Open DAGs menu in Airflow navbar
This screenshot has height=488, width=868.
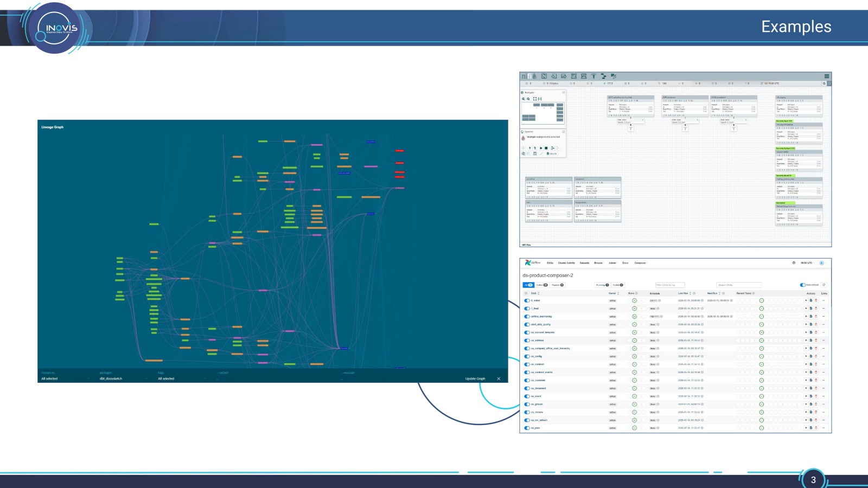coord(550,263)
